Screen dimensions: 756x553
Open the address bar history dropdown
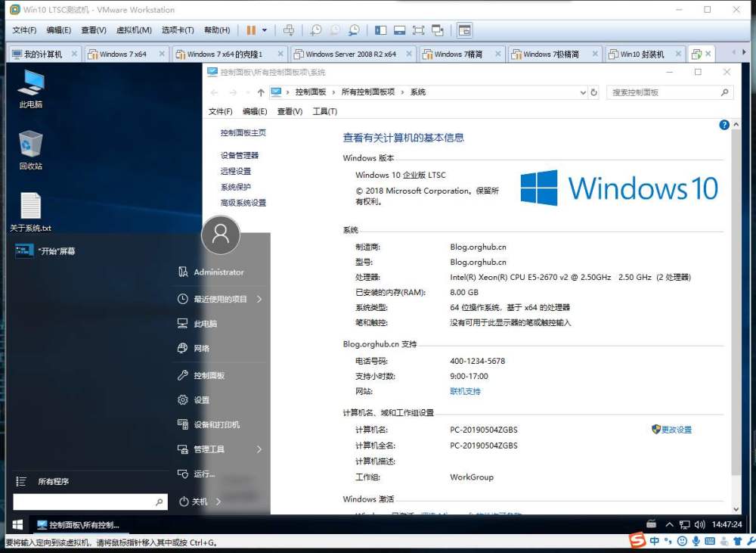coord(583,92)
